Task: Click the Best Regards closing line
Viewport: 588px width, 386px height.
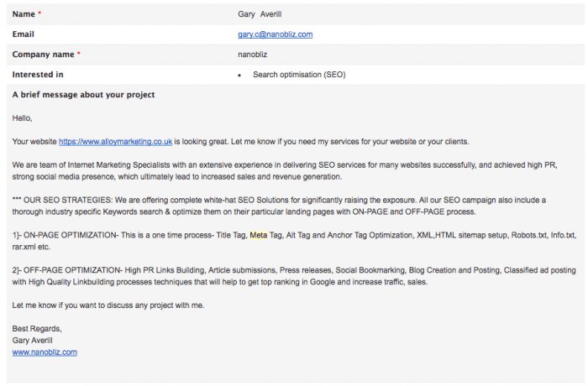Action: point(37,329)
